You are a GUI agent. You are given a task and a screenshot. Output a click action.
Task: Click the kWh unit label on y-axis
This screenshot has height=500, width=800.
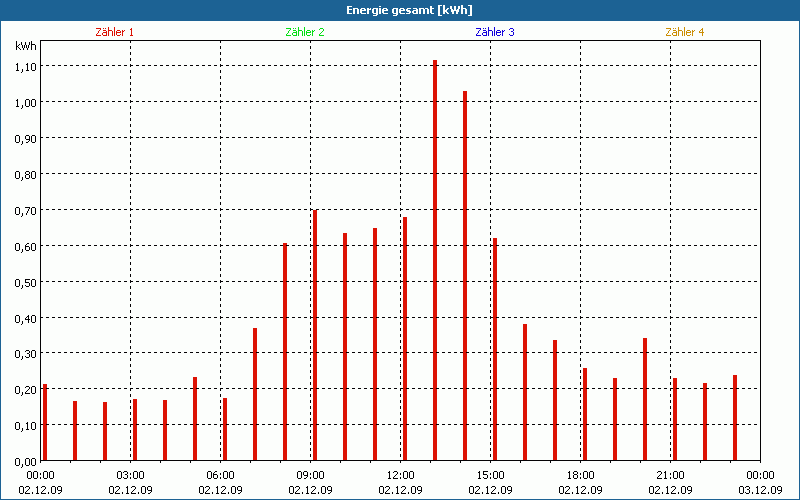pyautogui.click(x=25, y=47)
